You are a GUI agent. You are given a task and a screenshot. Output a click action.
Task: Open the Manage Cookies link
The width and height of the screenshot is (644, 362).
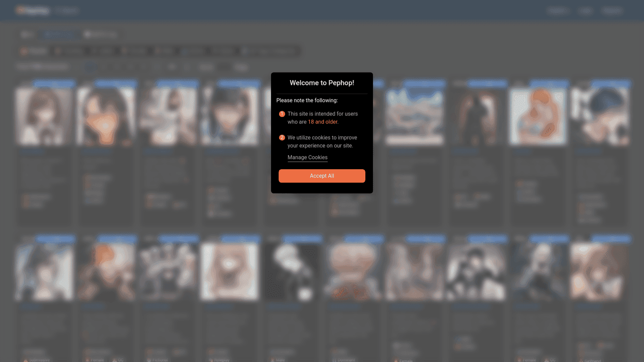pos(307,157)
